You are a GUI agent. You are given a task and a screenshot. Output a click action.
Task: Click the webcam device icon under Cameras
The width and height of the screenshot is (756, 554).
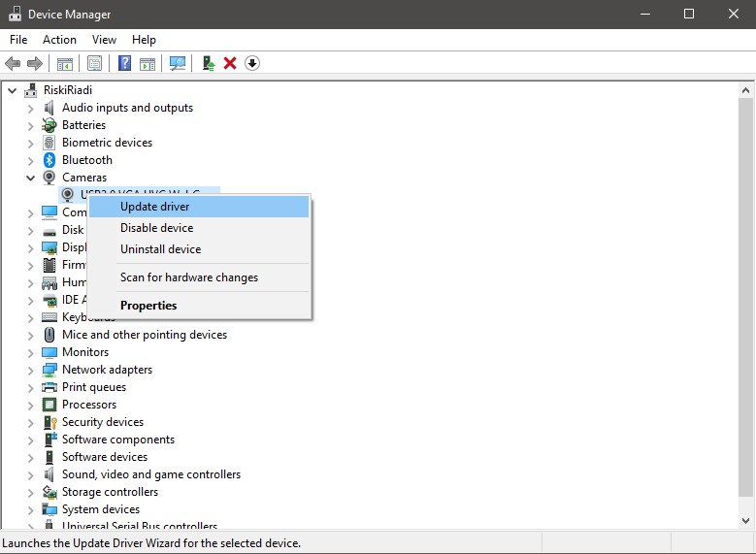coord(68,194)
